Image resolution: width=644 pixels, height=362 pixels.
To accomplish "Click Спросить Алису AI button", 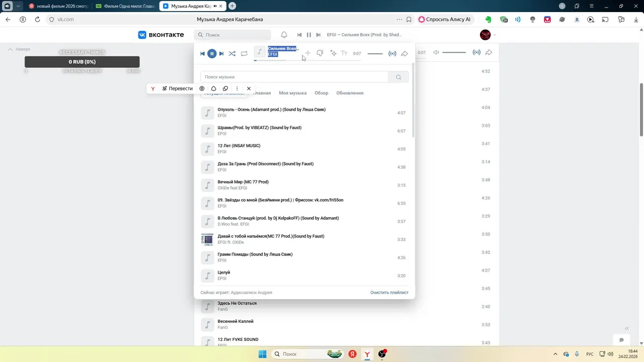I will tap(445, 20).
